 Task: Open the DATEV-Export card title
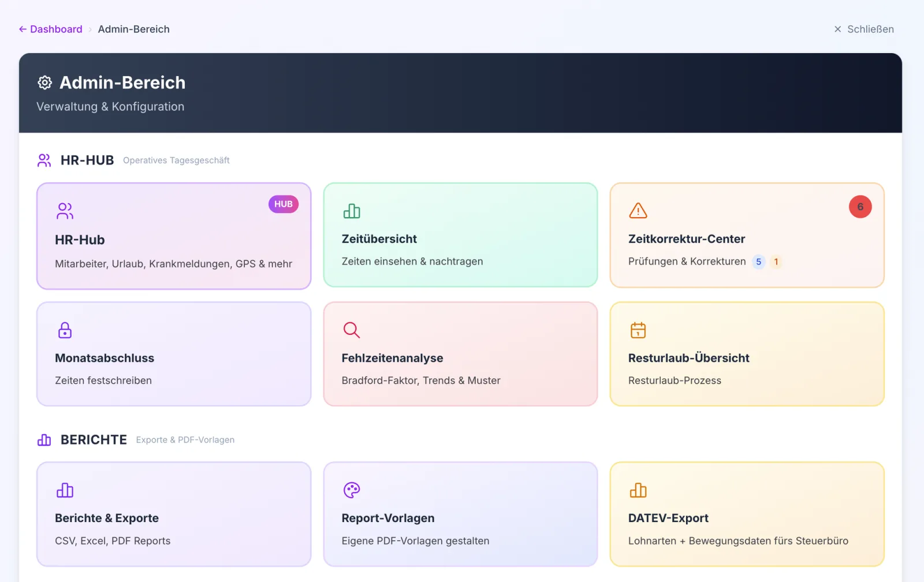coord(668,518)
